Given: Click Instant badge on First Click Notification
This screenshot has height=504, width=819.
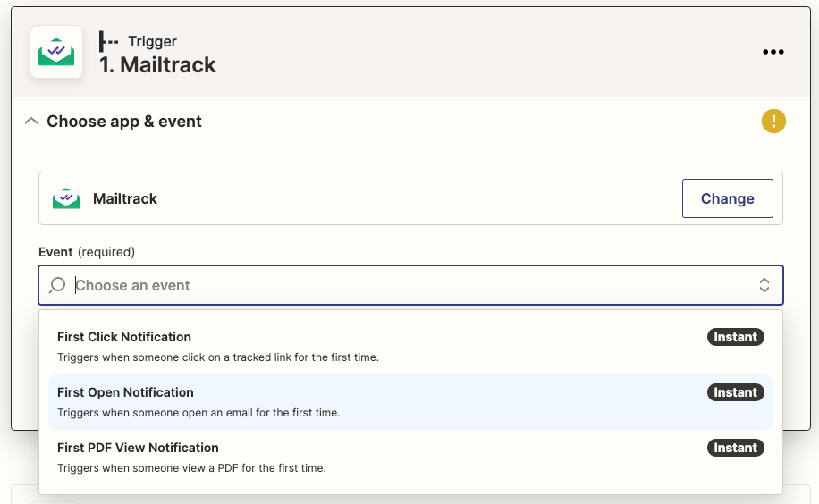Looking at the screenshot, I should 736,337.
